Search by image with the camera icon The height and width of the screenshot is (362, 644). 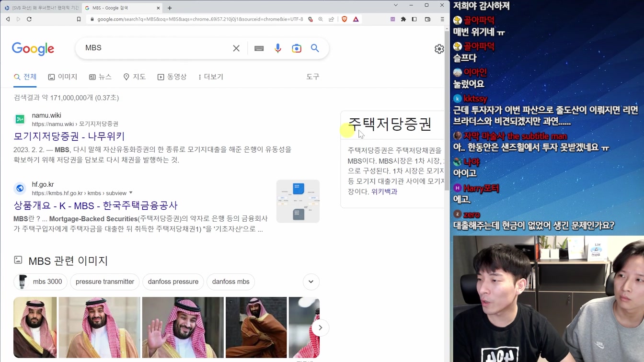tap(297, 48)
